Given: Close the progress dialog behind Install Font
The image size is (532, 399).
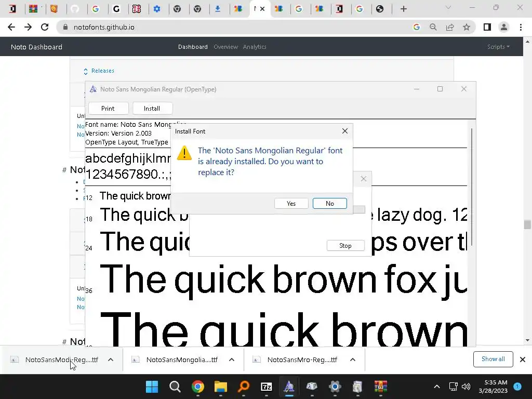Looking at the screenshot, I should (363, 179).
